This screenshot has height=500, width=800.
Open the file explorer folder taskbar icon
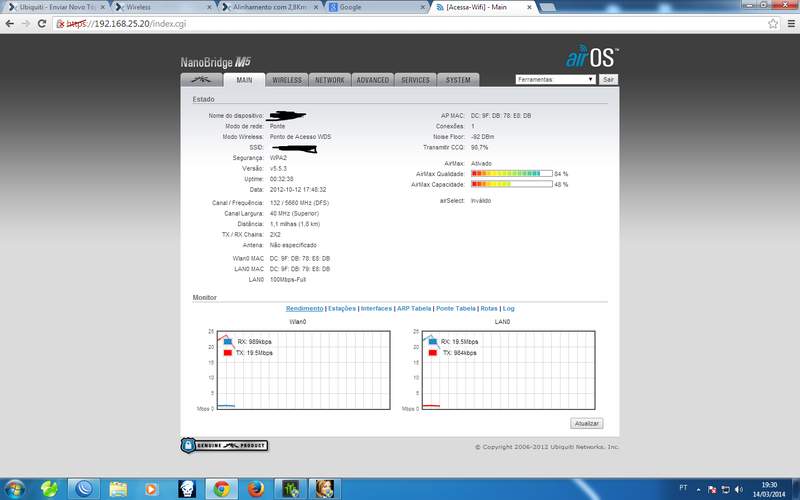coord(118,489)
